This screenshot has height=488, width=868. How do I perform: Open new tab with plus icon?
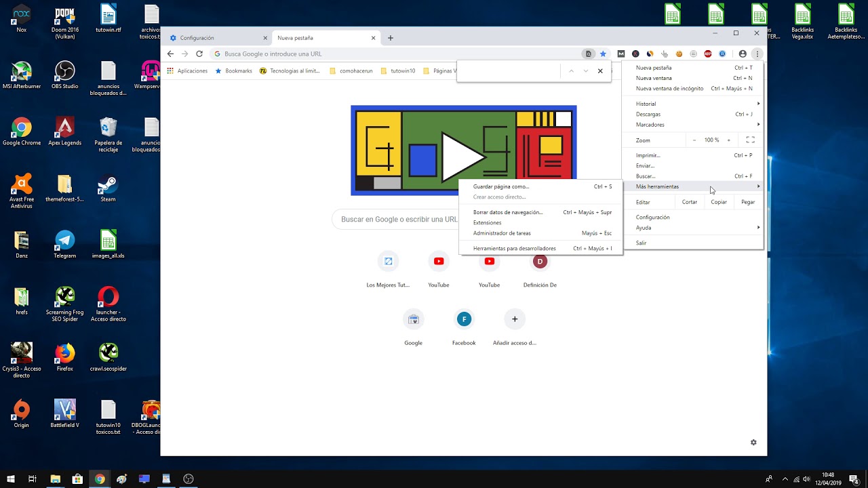point(391,38)
